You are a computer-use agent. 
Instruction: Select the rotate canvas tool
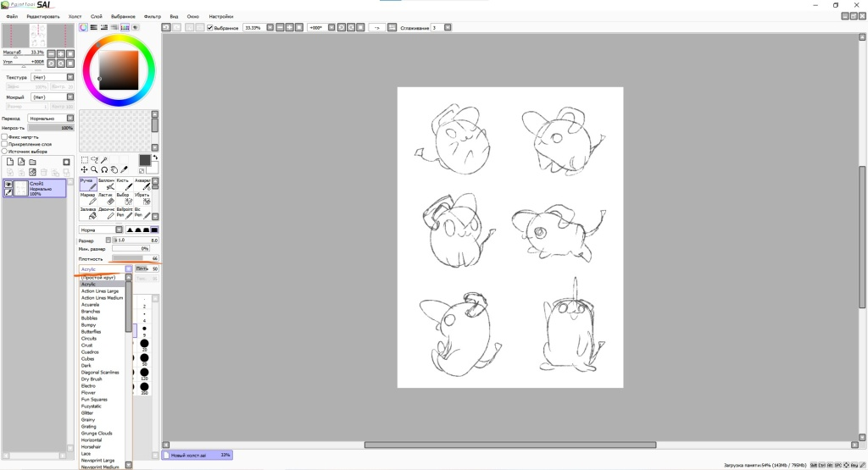tap(104, 169)
